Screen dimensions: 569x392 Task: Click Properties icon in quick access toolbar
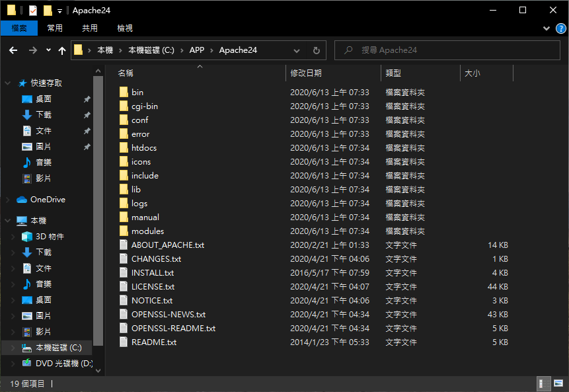[x=32, y=10]
